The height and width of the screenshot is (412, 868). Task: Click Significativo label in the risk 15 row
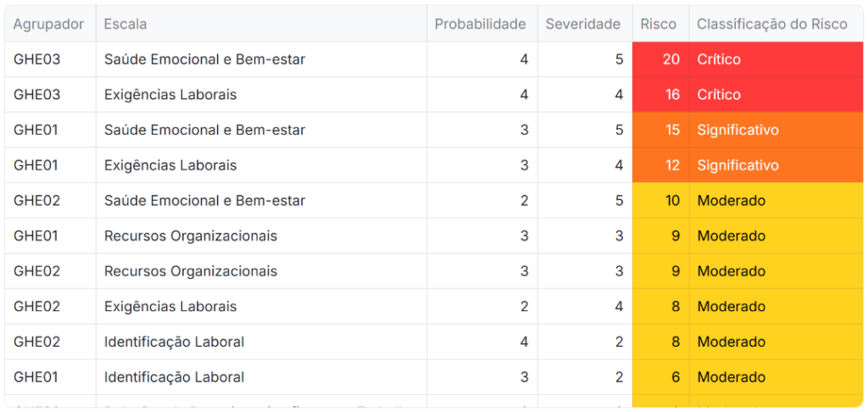coord(737,131)
